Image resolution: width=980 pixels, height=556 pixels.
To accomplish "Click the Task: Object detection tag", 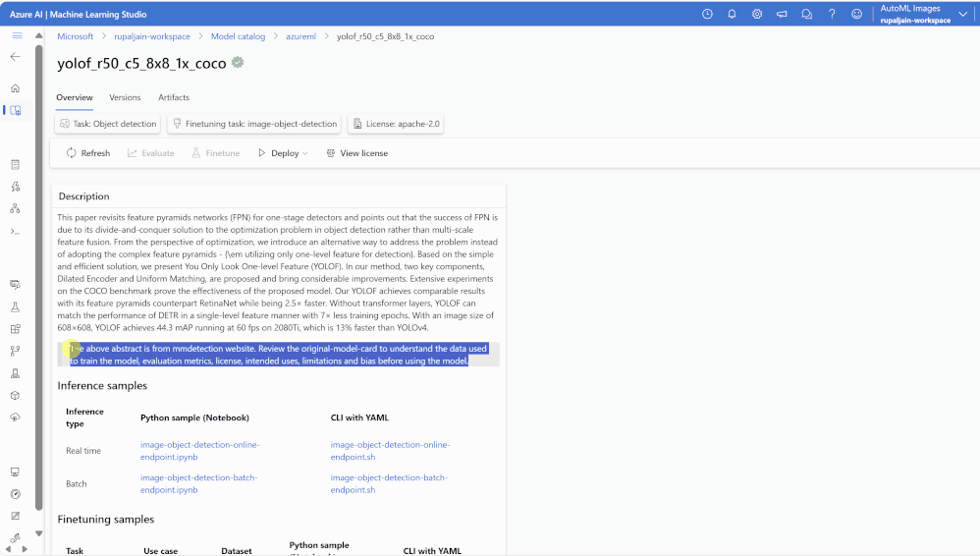I will click(107, 124).
